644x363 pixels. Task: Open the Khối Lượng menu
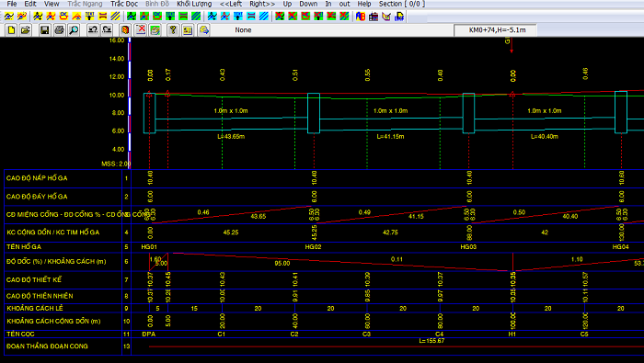pos(194,4)
